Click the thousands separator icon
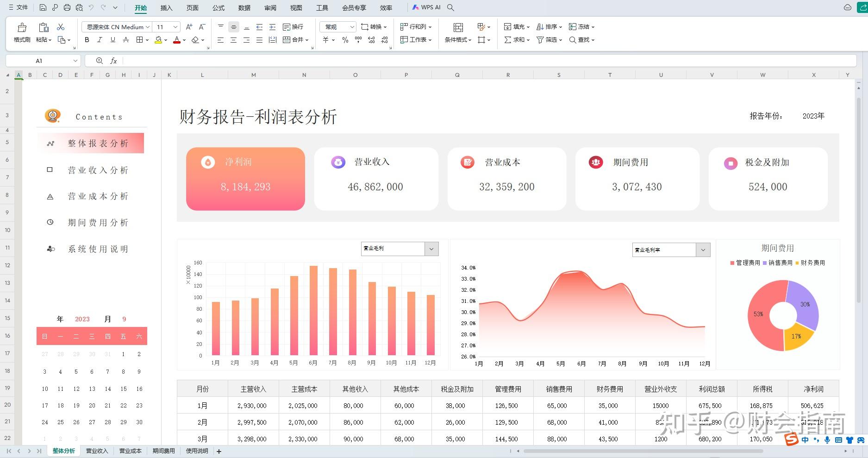This screenshot has height=458, width=868. (x=358, y=40)
